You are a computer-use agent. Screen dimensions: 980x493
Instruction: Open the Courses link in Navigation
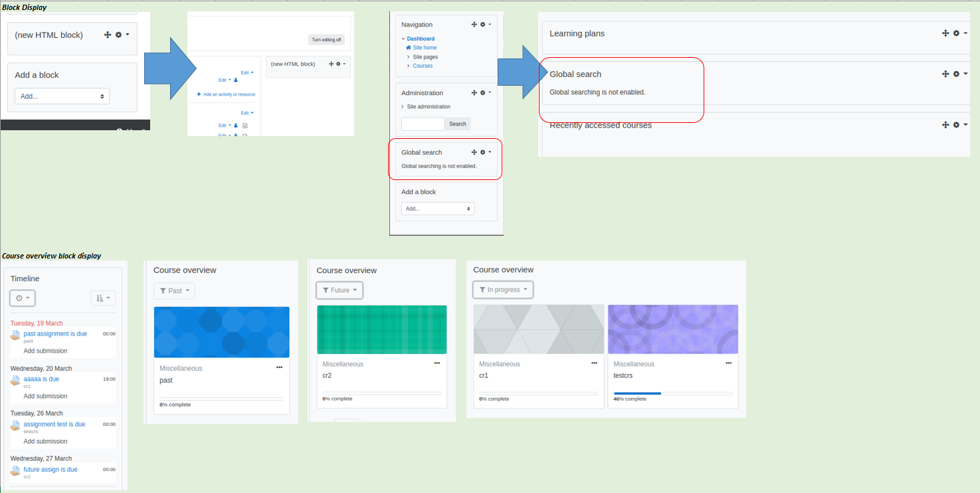423,66
